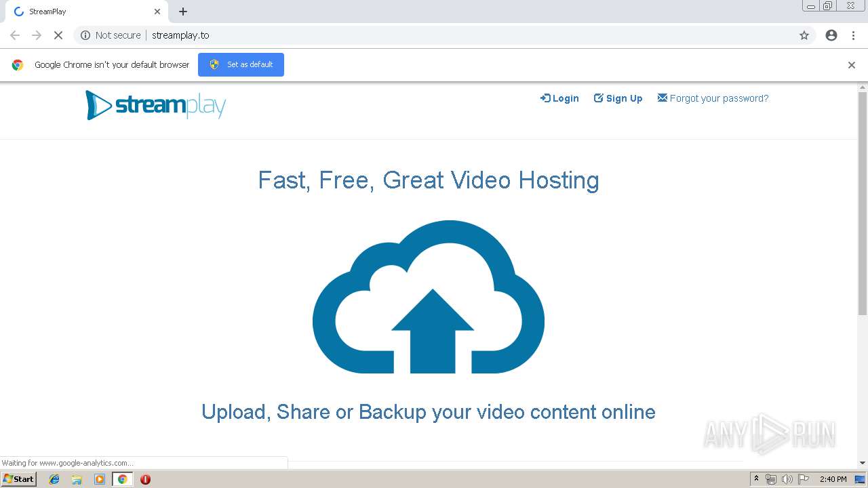This screenshot has height=488, width=868.
Task: Click the address bar URL
Action: pos(180,35)
